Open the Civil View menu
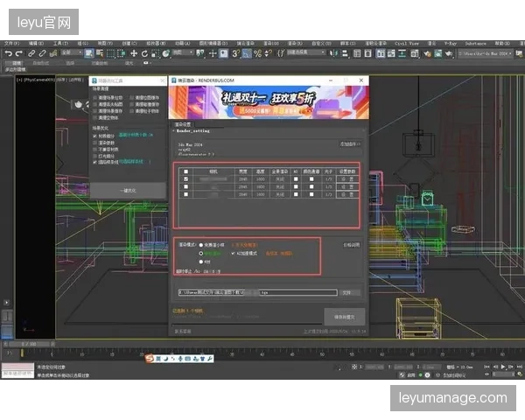The width and height of the screenshot is (525, 420). tap(407, 44)
